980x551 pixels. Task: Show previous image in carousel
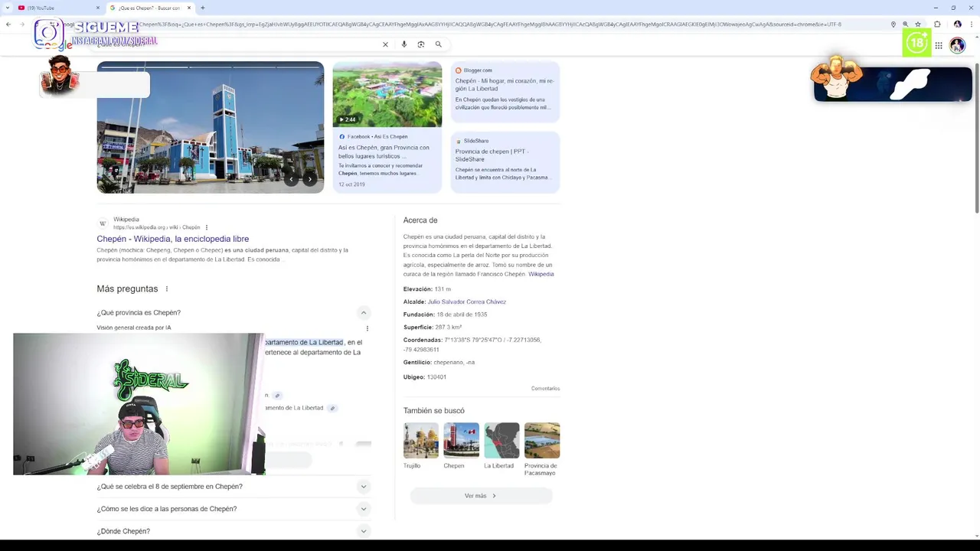(291, 179)
